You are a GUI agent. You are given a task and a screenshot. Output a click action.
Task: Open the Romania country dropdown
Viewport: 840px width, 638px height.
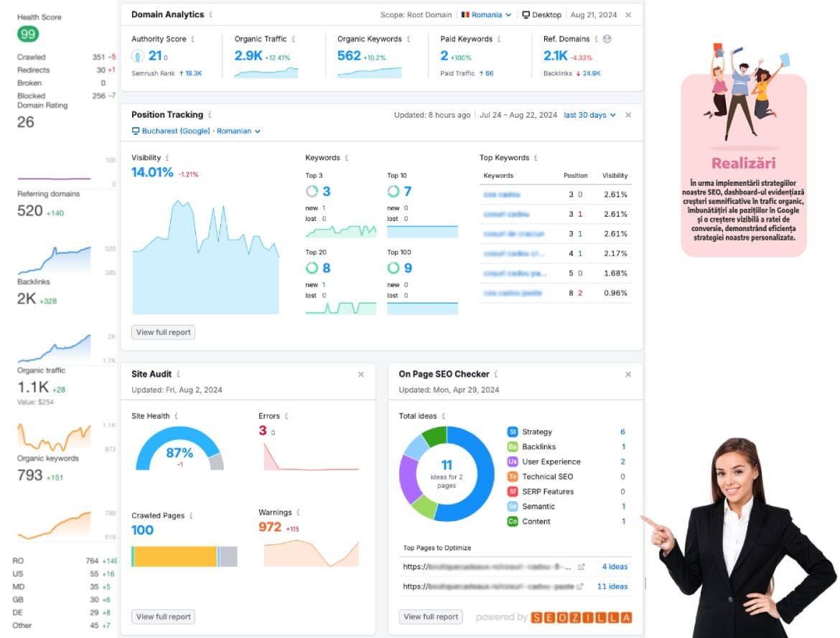(x=487, y=15)
